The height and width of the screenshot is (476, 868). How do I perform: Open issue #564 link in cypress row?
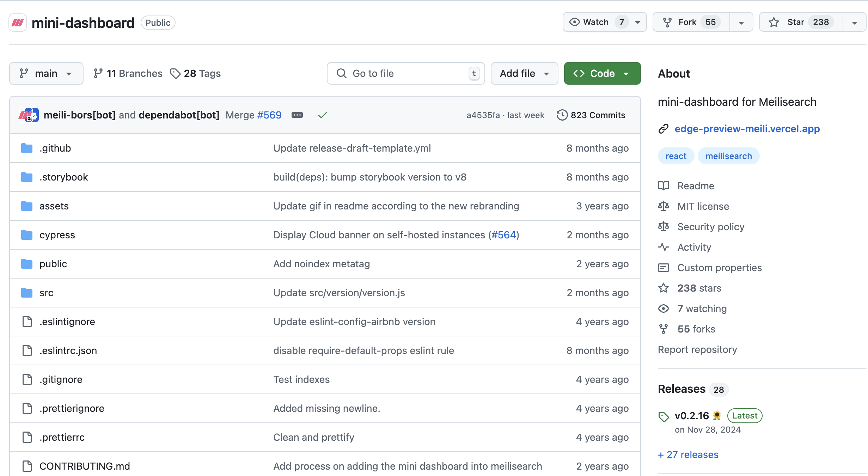pos(503,235)
